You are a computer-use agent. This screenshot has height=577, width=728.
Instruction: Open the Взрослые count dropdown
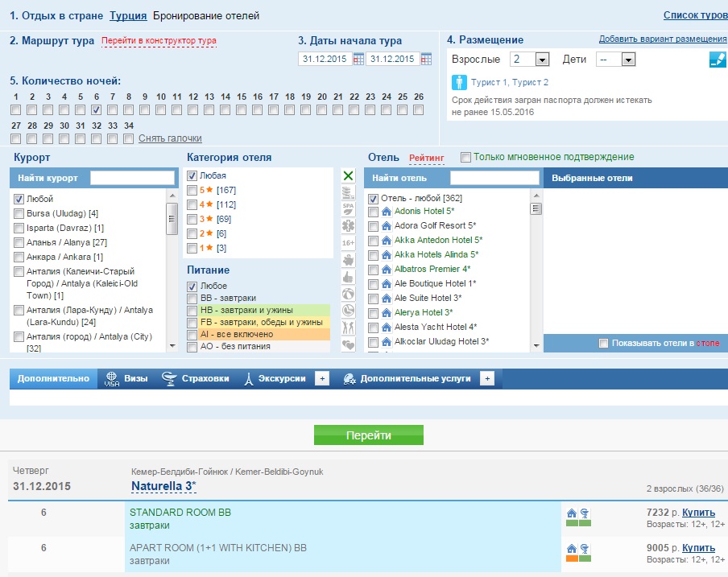[541, 60]
